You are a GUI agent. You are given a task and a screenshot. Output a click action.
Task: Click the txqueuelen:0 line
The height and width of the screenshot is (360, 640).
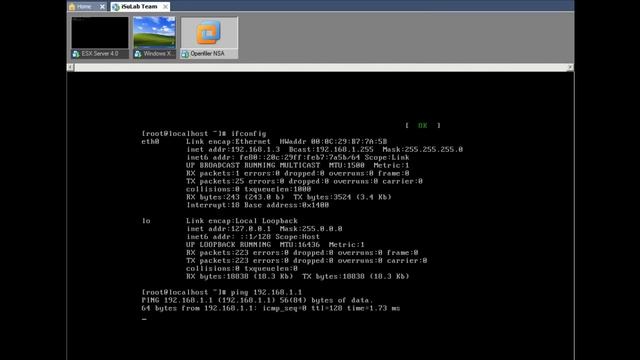click(242, 269)
